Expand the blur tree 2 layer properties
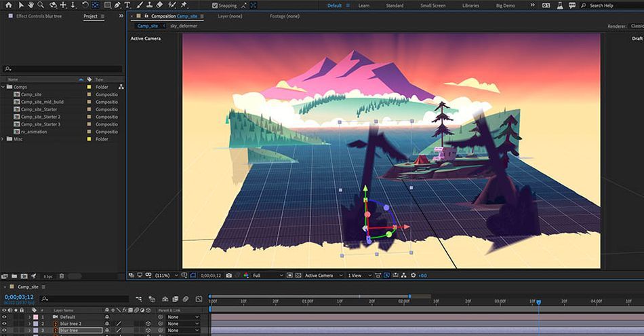Viewport: 644px width, 336px height. tap(29, 324)
